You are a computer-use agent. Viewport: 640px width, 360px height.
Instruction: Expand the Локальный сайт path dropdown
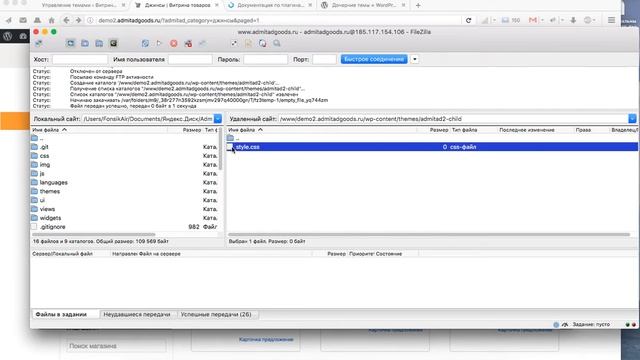click(218, 119)
